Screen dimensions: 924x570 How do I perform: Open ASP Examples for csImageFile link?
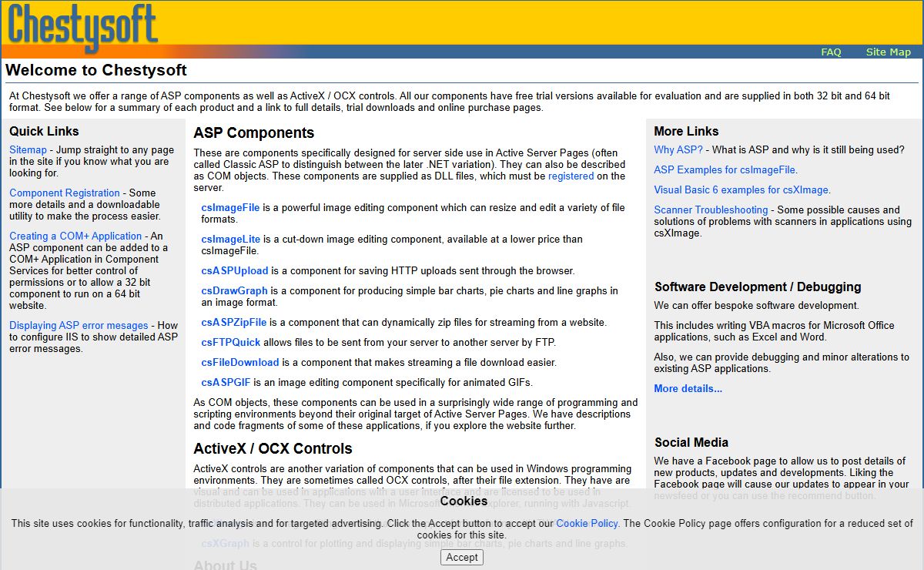(725, 170)
